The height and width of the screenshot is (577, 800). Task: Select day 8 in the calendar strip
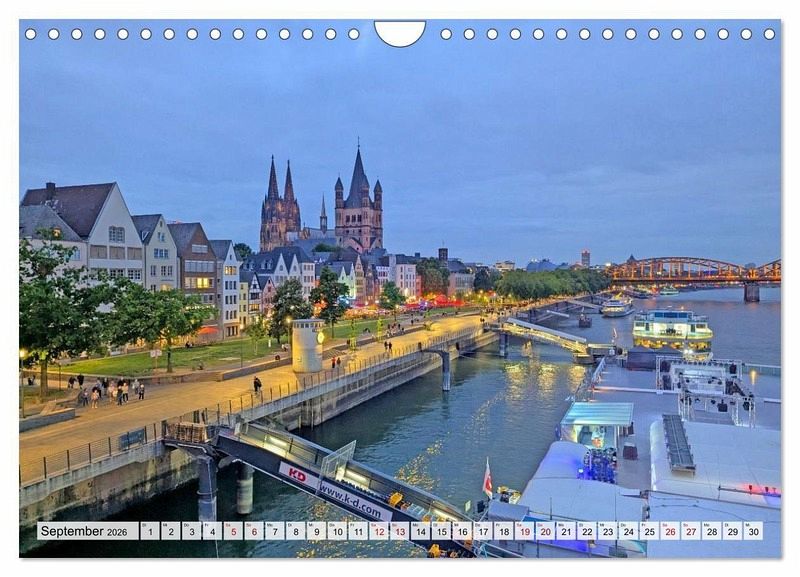click(x=295, y=531)
